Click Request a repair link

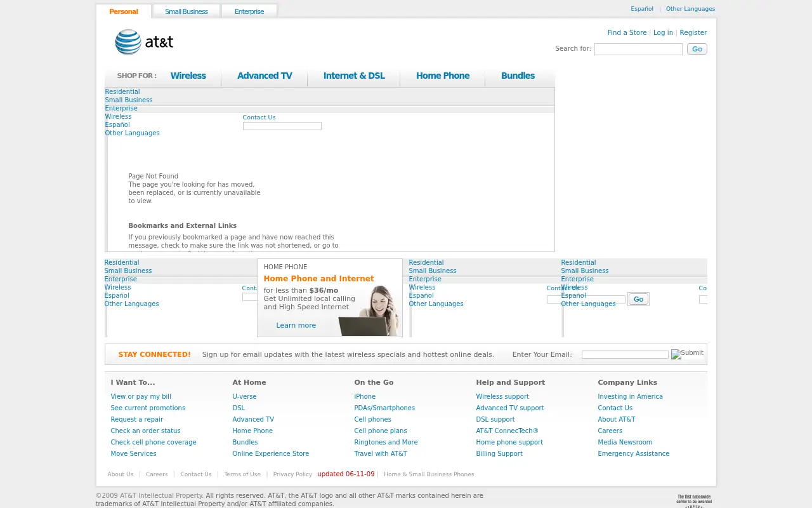point(136,419)
